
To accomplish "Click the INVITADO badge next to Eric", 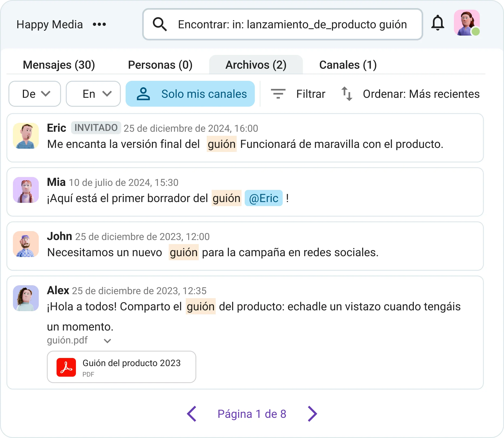I will (96, 128).
